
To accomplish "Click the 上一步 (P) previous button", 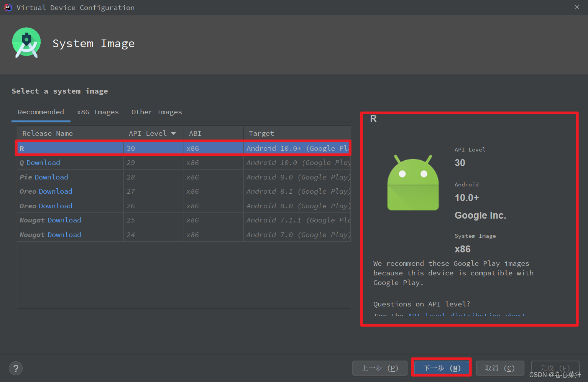I will 380,368.
